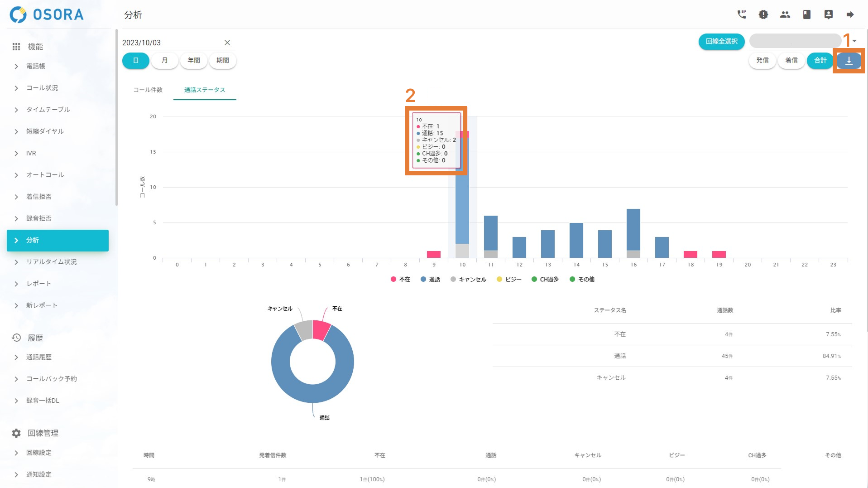Click the SIP phone icon in header
Screen dimensions: 868x488
[x=741, y=14]
